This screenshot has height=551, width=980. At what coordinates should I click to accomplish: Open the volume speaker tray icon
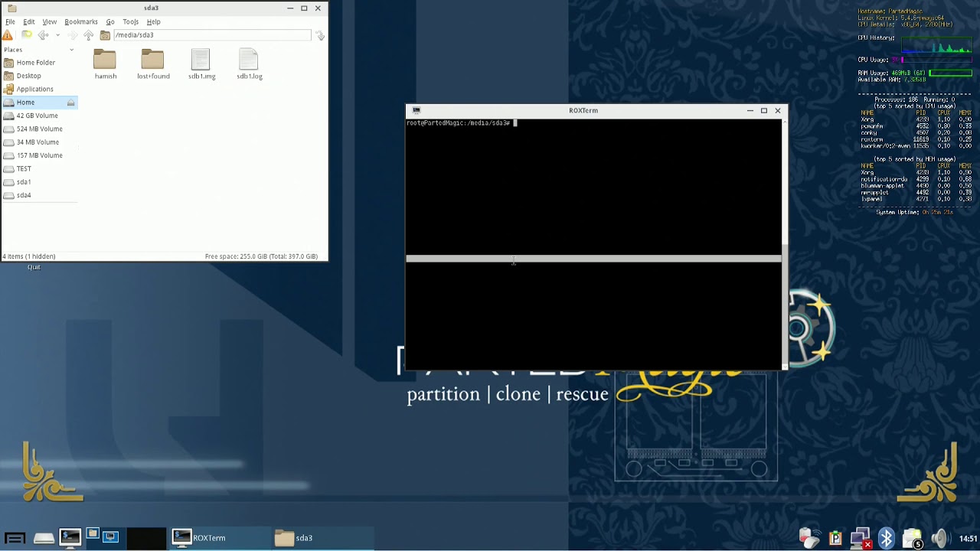(939, 539)
